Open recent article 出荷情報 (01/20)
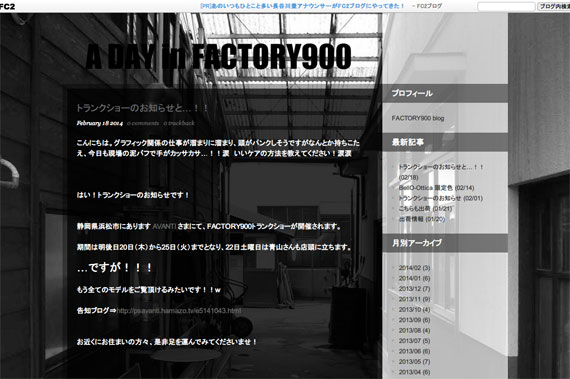Image resolution: width=570 pixels, height=379 pixels. (422, 219)
